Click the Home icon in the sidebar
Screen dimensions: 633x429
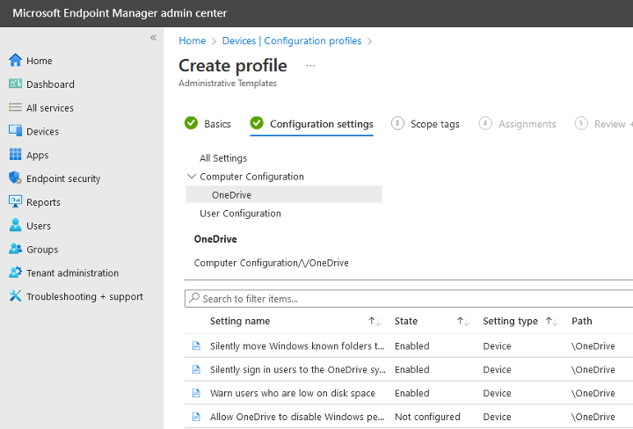tap(15, 60)
